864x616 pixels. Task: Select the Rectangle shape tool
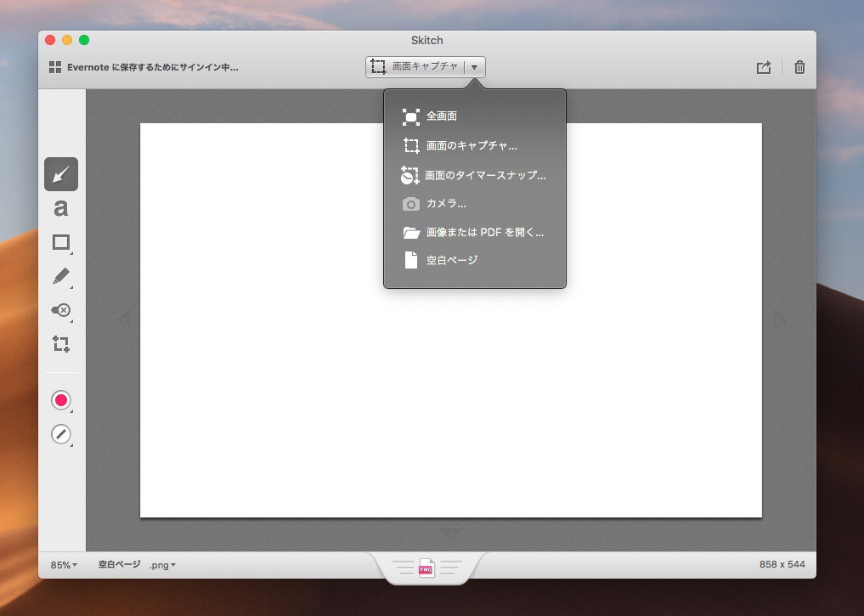pyautogui.click(x=61, y=242)
